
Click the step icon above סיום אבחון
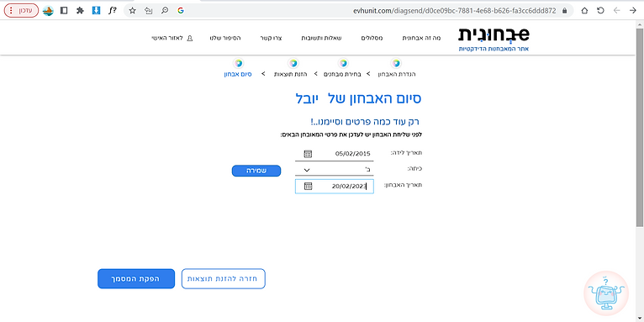(238, 63)
